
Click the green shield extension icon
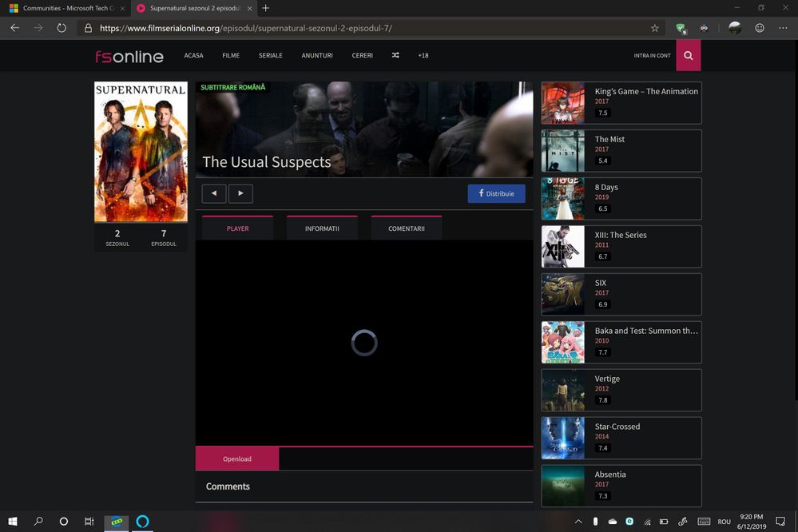(x=680, y=27)
